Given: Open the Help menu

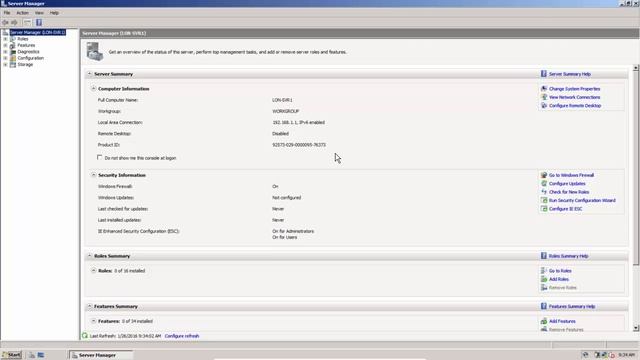Looking at the screenshot, I should point(54,13).
